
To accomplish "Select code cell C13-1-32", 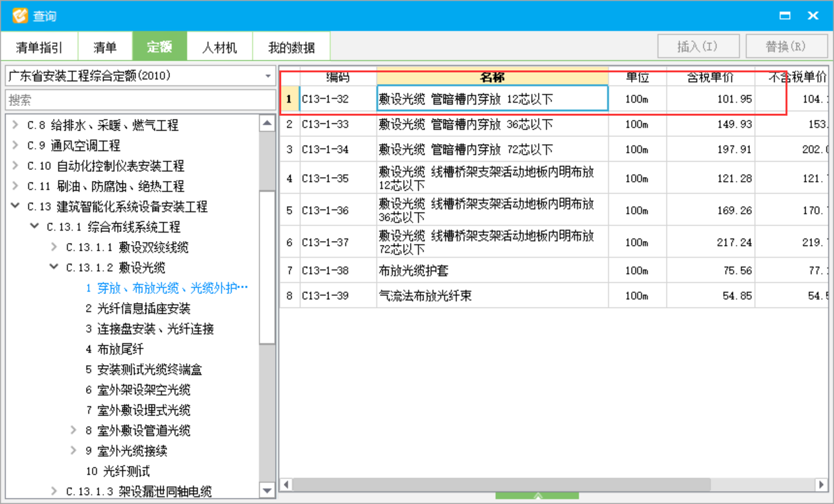I will click(x=337, y=99).
